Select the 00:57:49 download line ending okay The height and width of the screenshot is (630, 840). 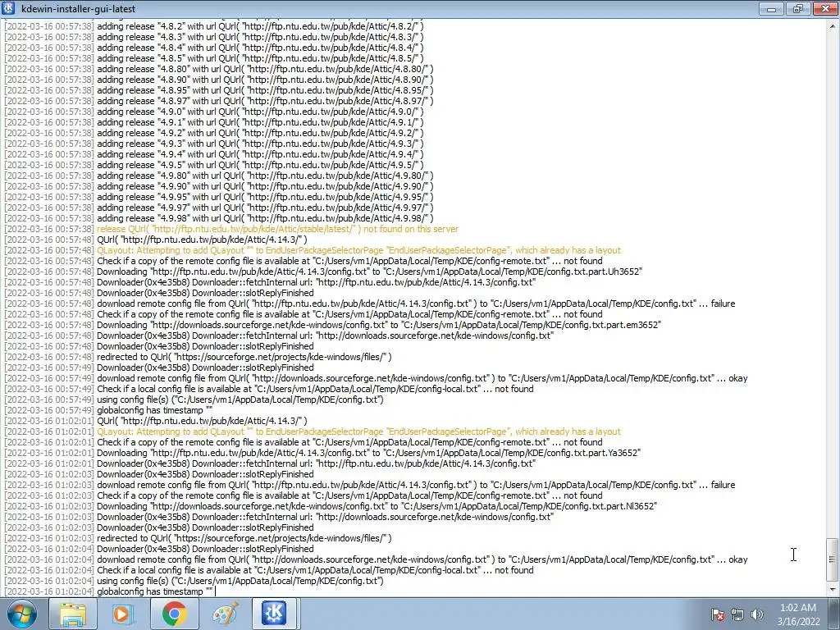click(x=376, y=378)
